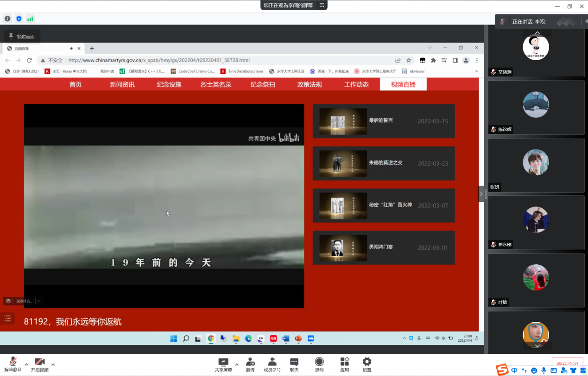Viewport: 588px width, 376px height.
Task: Open the Invite (邀请) icon
Action: 250,364
